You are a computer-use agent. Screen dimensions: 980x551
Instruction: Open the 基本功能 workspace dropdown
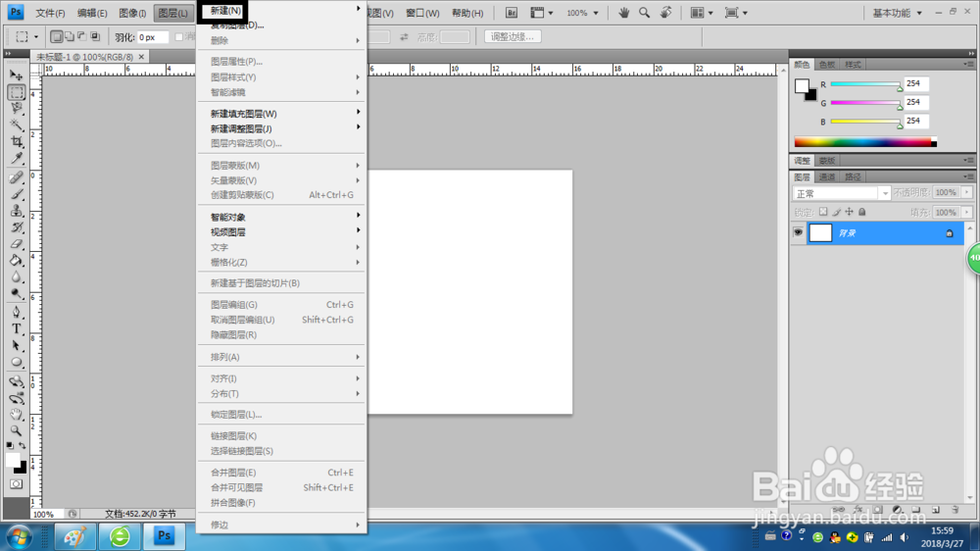[897, 13]
